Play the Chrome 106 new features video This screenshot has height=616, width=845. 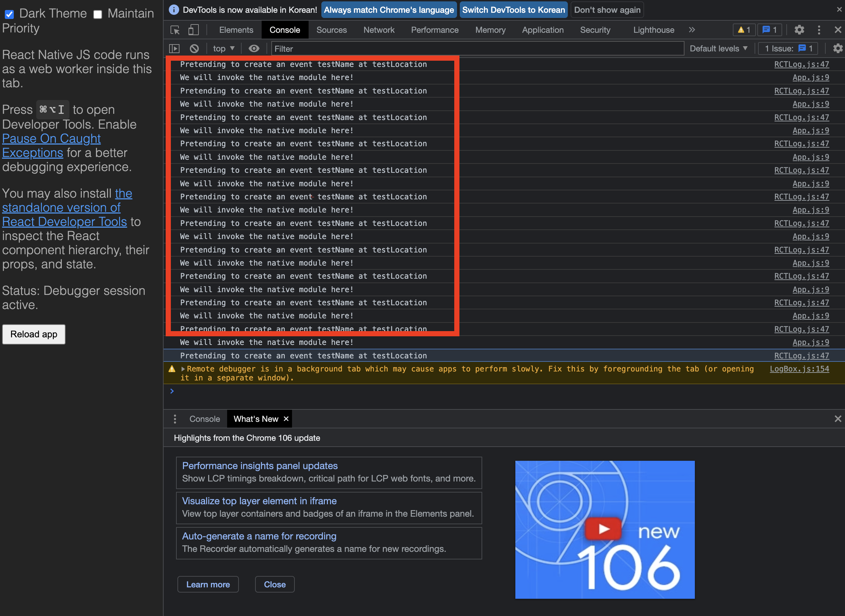coord(603,529)
